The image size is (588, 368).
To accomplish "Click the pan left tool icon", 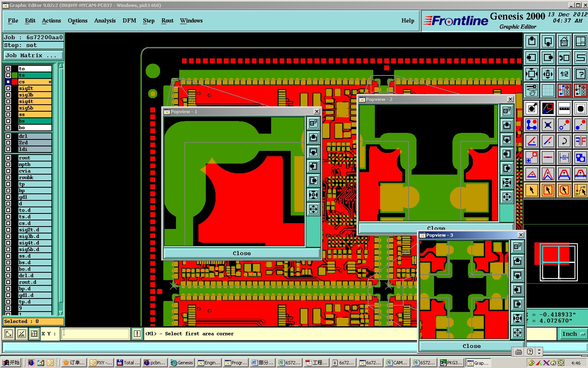I will (532, 58).
